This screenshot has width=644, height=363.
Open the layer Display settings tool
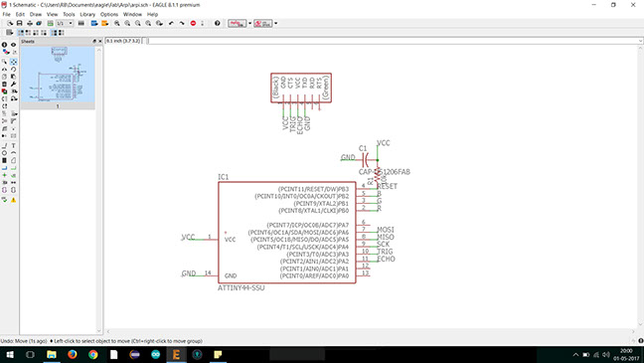5,52
